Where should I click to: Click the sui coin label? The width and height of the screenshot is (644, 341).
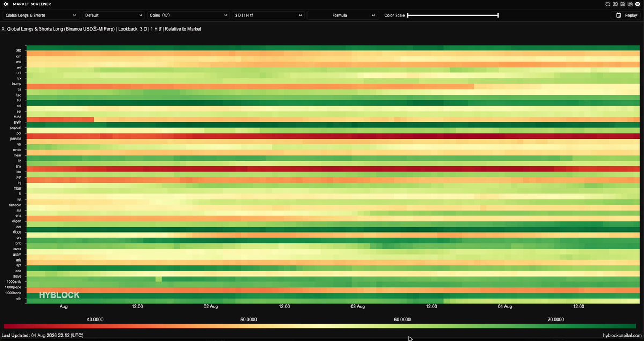(x=19, y=100)
